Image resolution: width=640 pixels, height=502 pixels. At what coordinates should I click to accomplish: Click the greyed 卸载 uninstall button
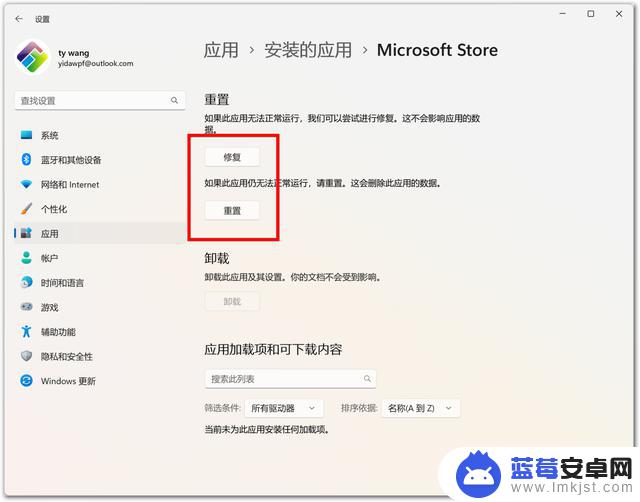(232, 302)
